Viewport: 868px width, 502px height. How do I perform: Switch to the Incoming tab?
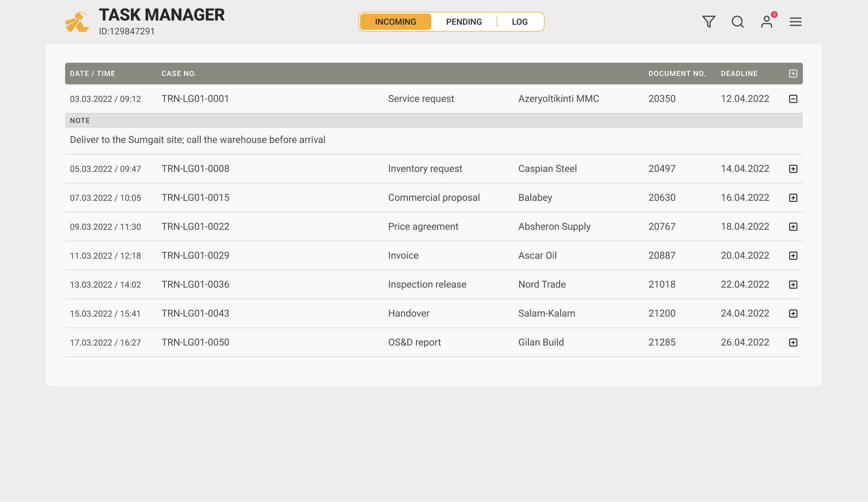pyautogui.click(x=396, y=22)
